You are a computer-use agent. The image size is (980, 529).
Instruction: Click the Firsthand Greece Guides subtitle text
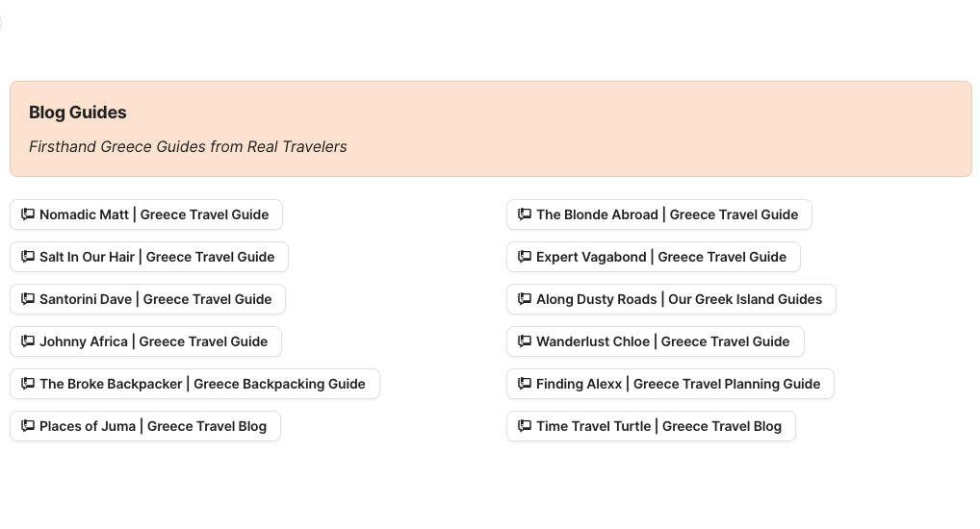(188, 147)
